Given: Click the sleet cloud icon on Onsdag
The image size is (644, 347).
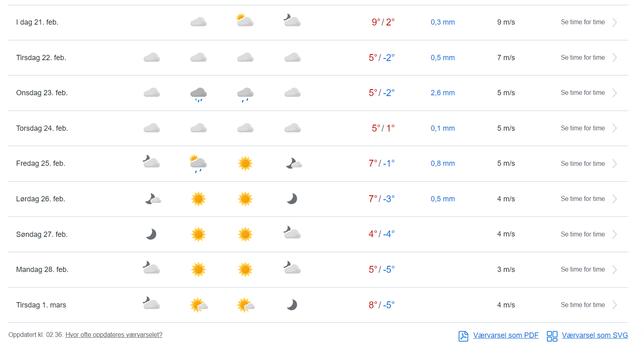Looking at the screenshot, I should 199,94.
